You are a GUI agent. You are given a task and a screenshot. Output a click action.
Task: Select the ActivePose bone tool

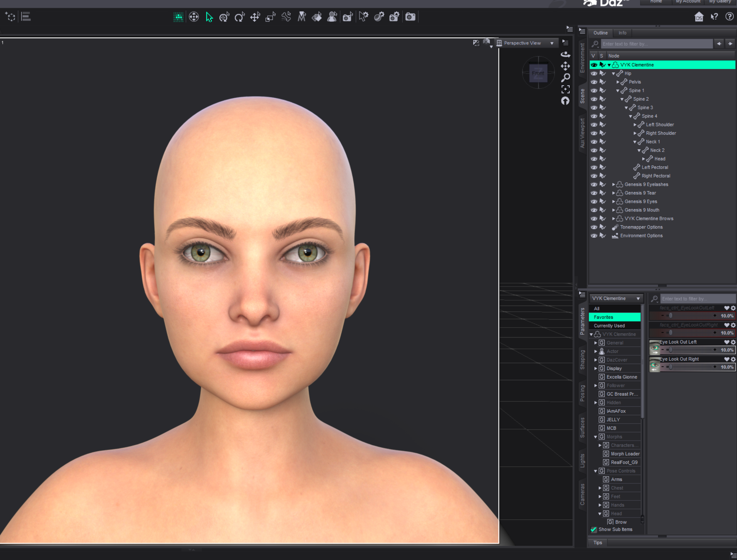pyautogui.click(x=286, y=17)
